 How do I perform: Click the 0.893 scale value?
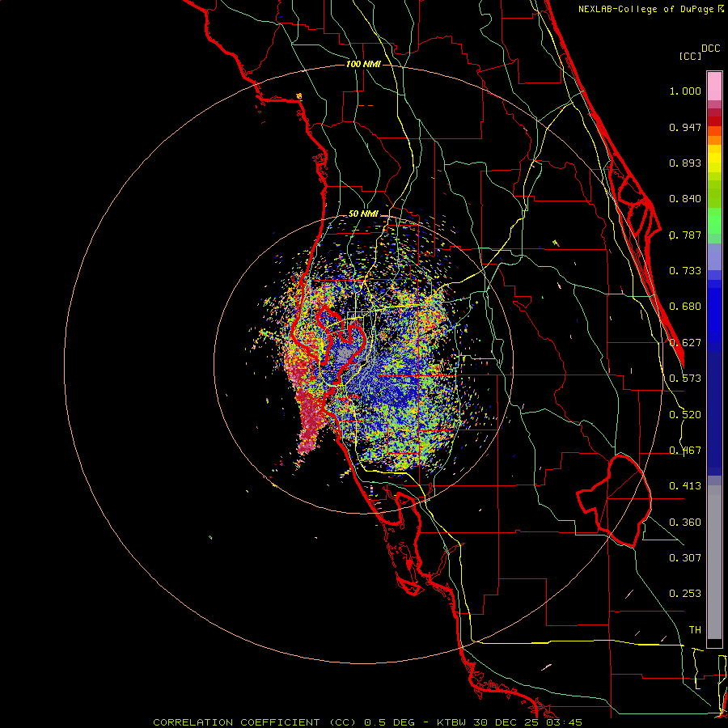point(685,163)
